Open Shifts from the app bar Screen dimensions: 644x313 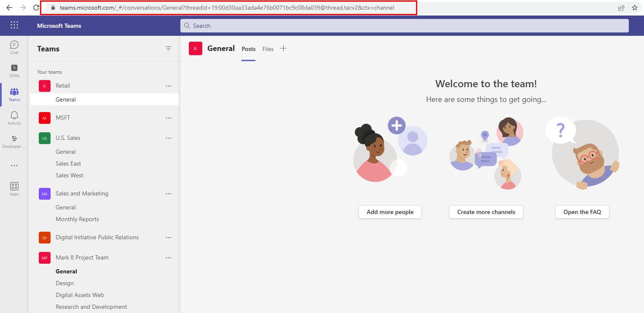pos(14,71)
